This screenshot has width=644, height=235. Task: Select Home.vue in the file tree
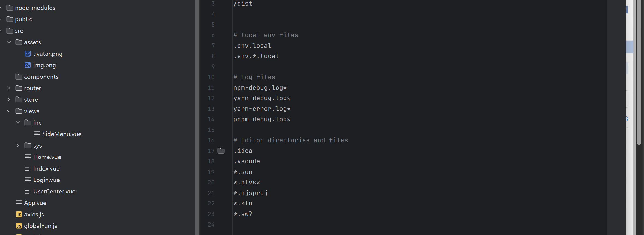(x=47, y=157)
